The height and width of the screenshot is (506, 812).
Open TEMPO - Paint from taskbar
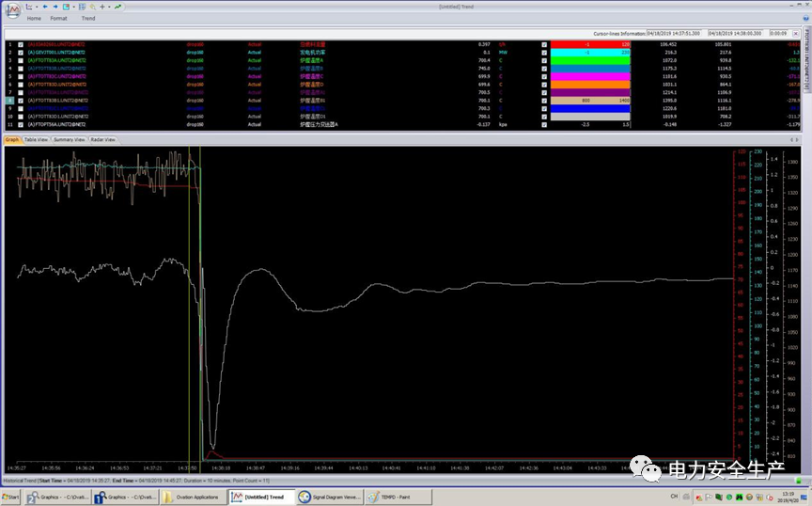click(x=395, y=497)
